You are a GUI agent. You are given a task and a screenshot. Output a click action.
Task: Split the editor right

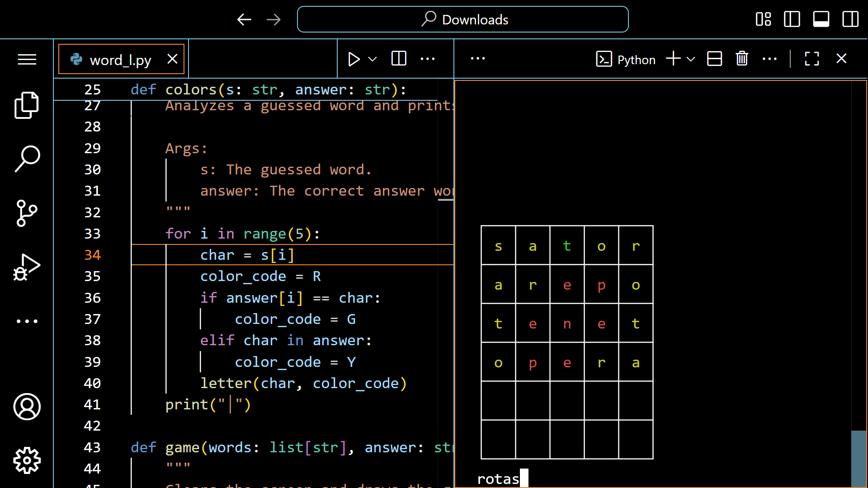coord(399,59)
